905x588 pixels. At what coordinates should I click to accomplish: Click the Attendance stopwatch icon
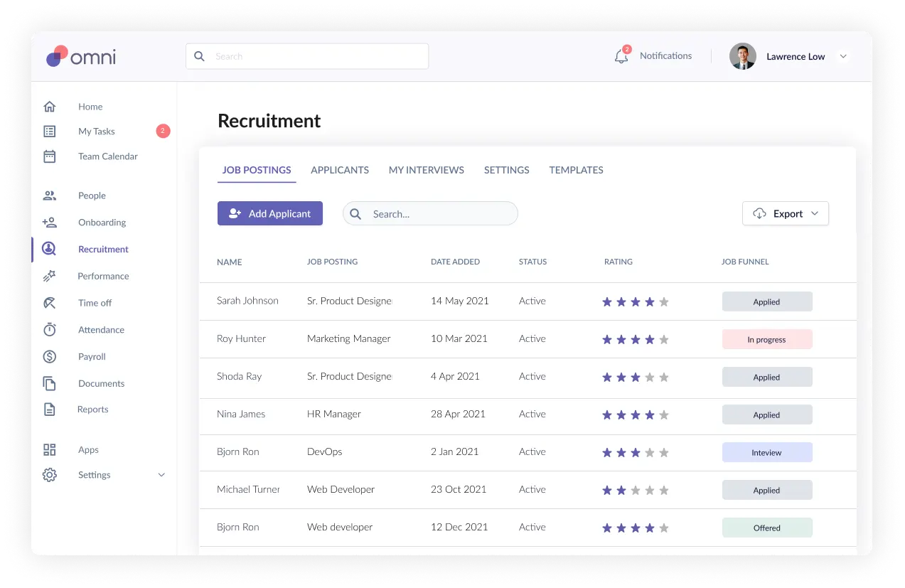pos(50,330)
